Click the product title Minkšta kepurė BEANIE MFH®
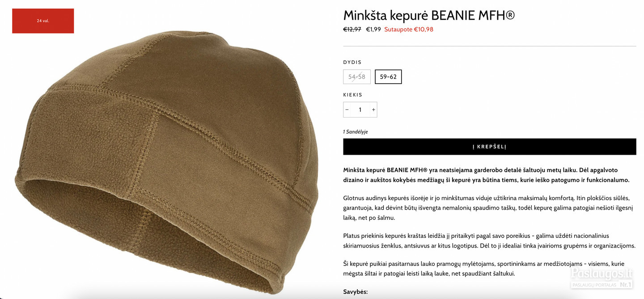Image resolution: width=644 pixels, height=299 pixels. pyautogui.click(x=429, y=15)
